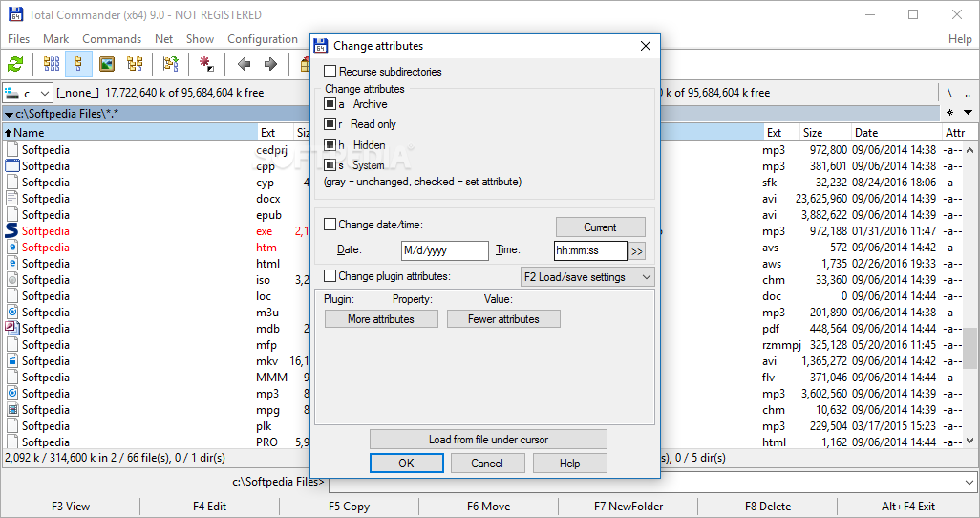
Task: Click right panel root directory backslash
Action: 949,93
